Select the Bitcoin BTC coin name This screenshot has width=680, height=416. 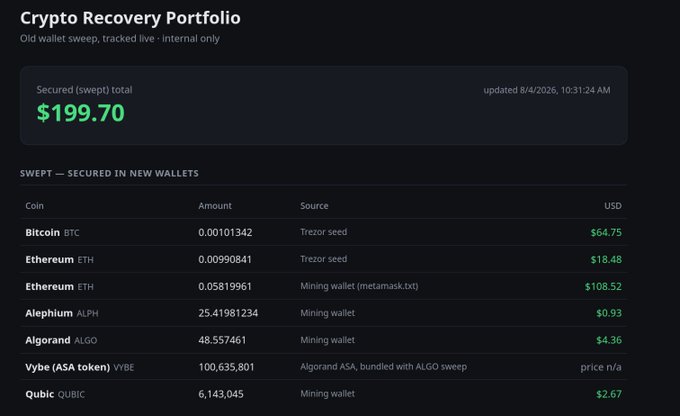coord(52,233)
